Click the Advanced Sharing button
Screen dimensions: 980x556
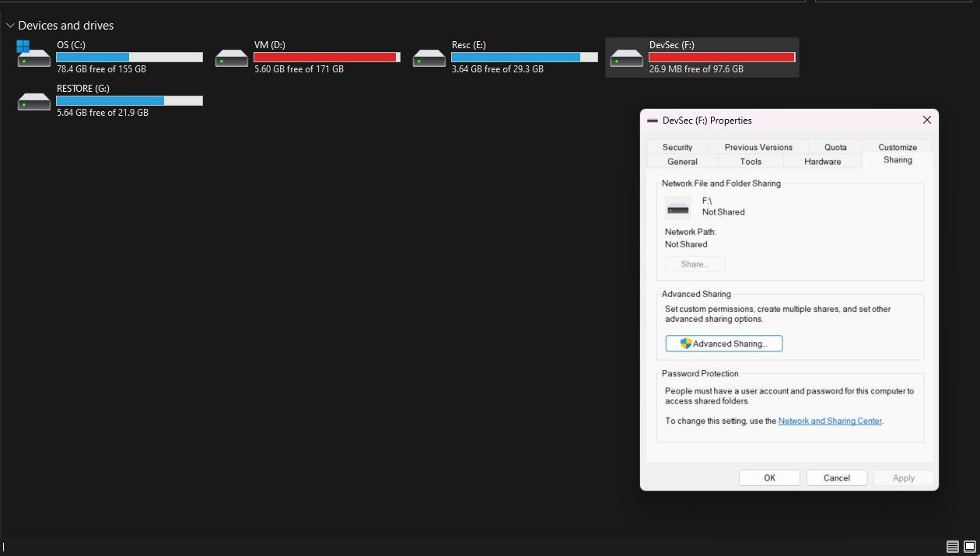(x=724, y=344)
